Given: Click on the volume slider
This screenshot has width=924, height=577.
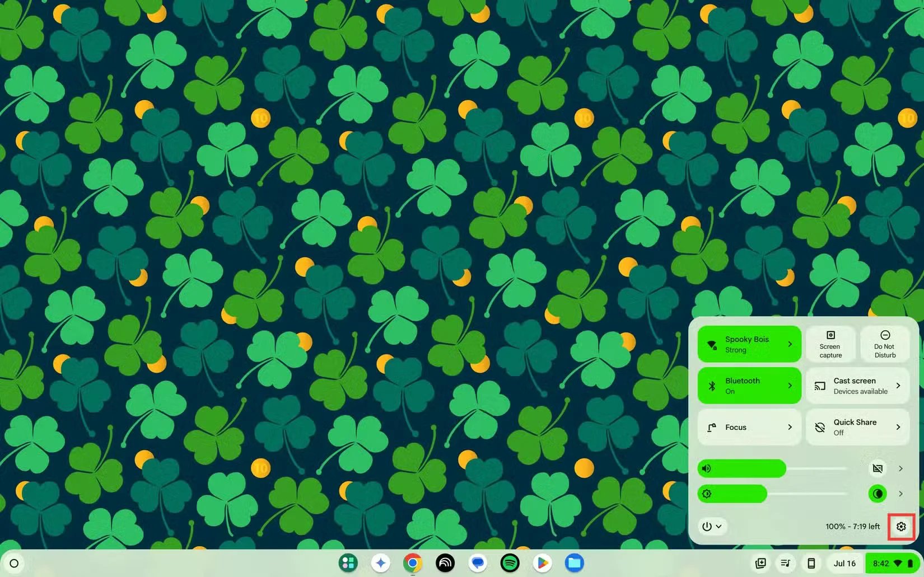Looking at the screenshot, I should click(x=773, y=468).
